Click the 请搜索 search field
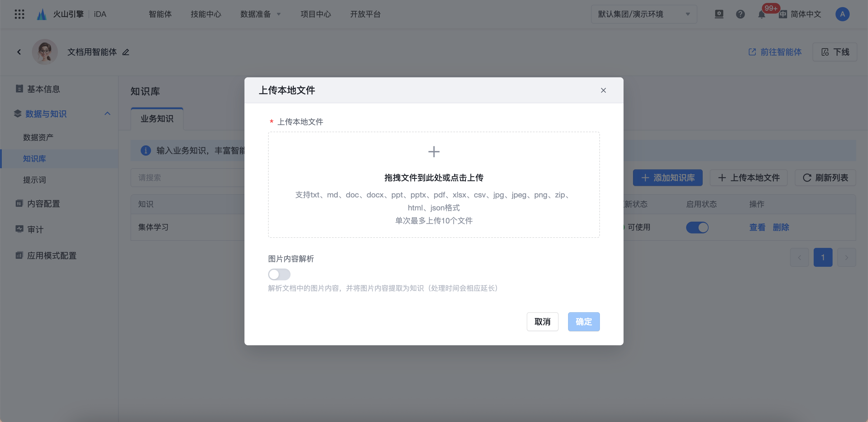 [x=188, y=177]
